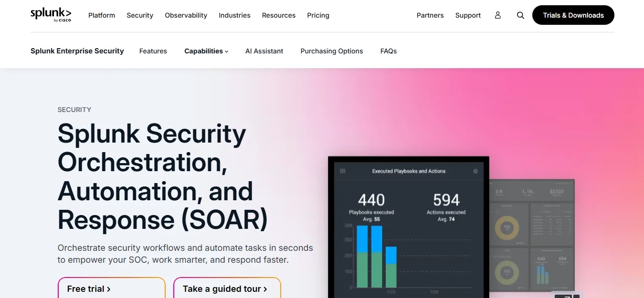Click the Avg. 74 label
The image size is (644, 298).
[446, 219]
